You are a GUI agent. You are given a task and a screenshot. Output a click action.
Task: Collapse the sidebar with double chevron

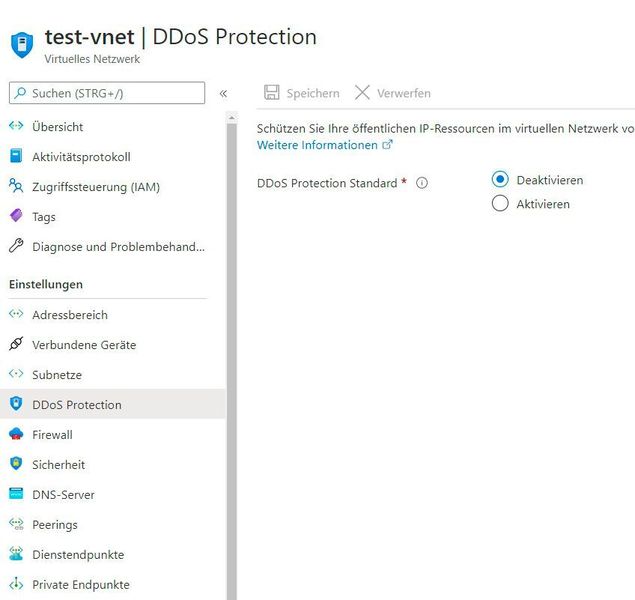pyautogui.click(x=223, y=93)
